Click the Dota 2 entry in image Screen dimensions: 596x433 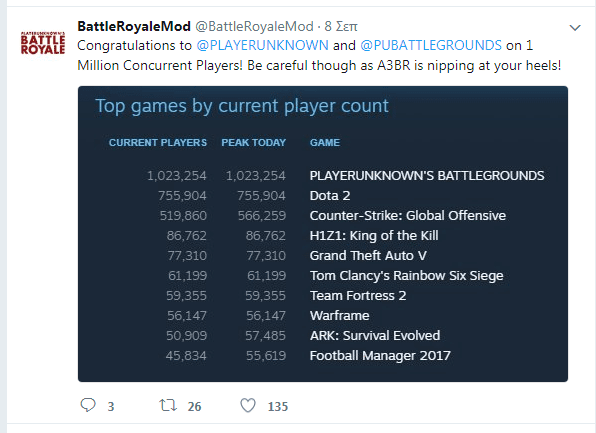tap(330, 195)
